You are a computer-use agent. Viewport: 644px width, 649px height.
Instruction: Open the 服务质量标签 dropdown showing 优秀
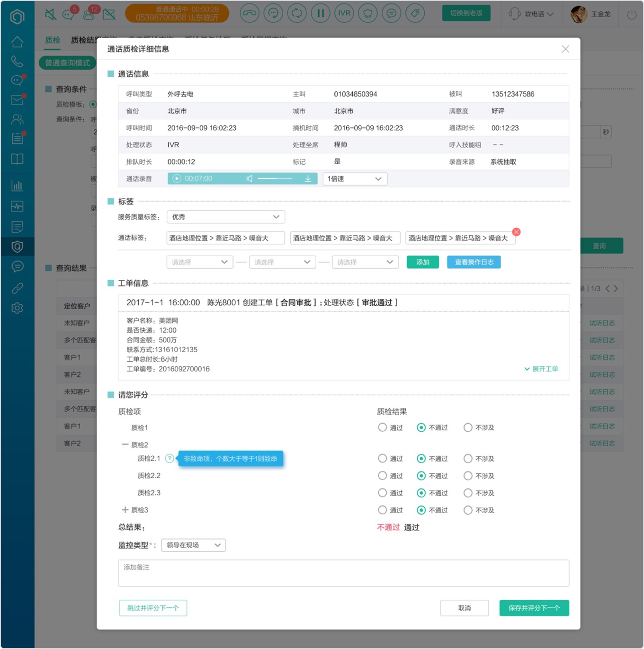coord(226,217)
